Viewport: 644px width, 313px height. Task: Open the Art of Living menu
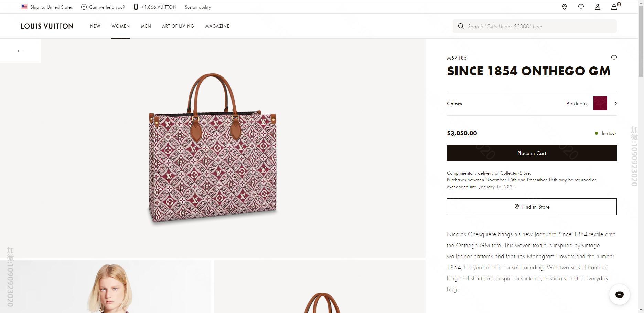point(178,26)
